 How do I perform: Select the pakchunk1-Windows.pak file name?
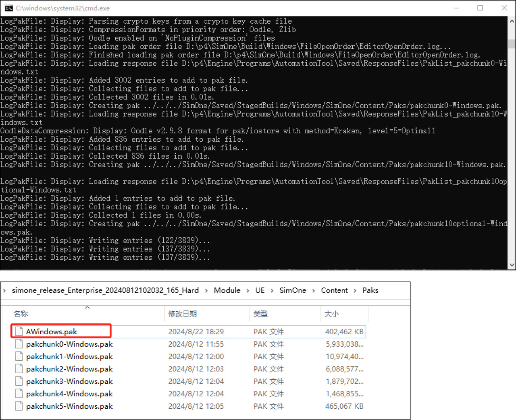[69, 356]
